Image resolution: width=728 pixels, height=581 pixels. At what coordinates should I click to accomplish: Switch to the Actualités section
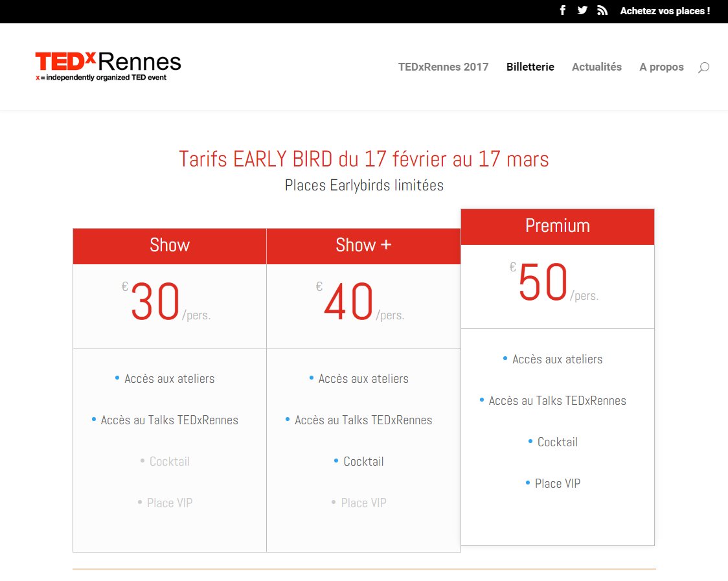(x=597, y=67)
